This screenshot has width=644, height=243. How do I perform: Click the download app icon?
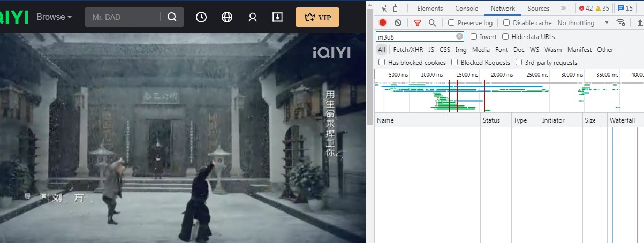(x=277, y=17)
